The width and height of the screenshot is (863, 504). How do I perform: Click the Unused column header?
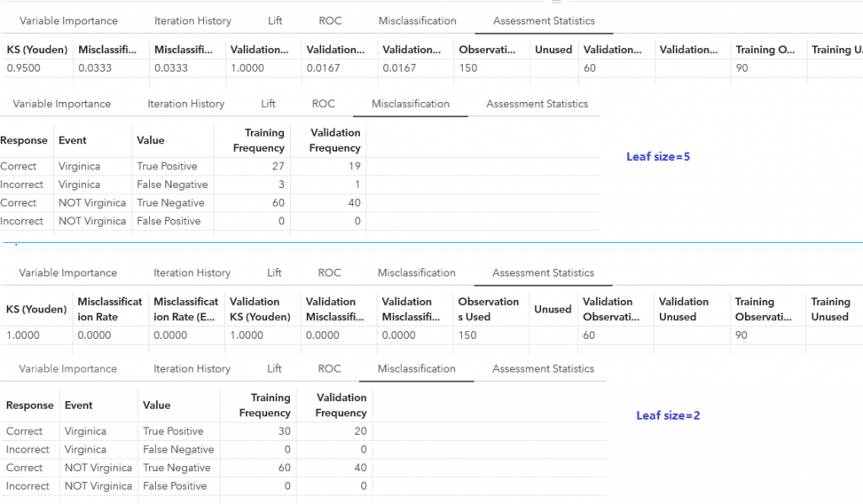553,49
